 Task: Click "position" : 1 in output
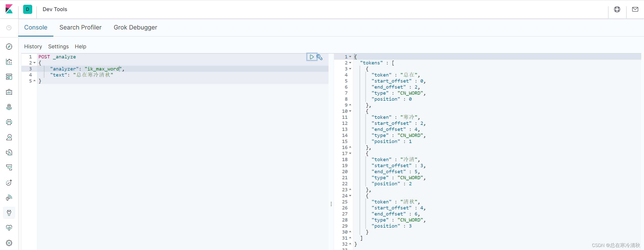pos(392,141)
